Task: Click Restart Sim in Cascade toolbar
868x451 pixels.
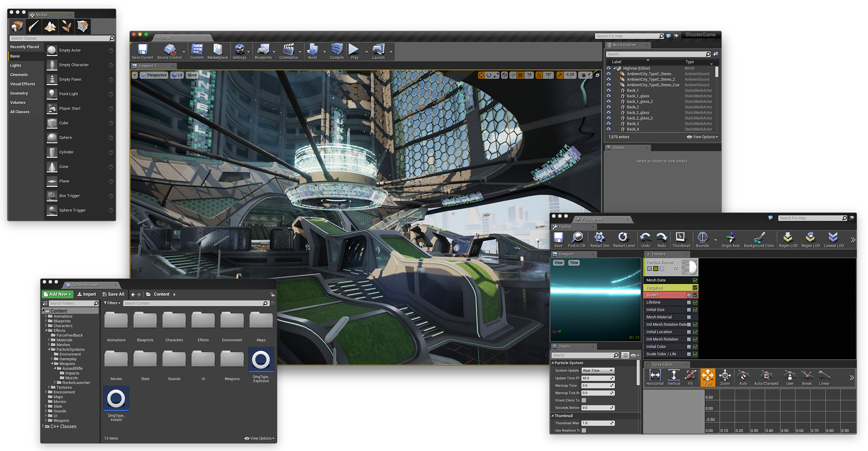Action: pyautogui.click(x=599, y=239)
